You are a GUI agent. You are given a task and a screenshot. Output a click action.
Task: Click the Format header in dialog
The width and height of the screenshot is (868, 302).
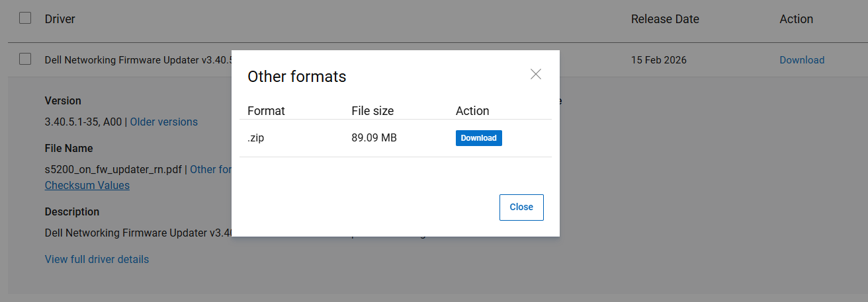point(266,111)
